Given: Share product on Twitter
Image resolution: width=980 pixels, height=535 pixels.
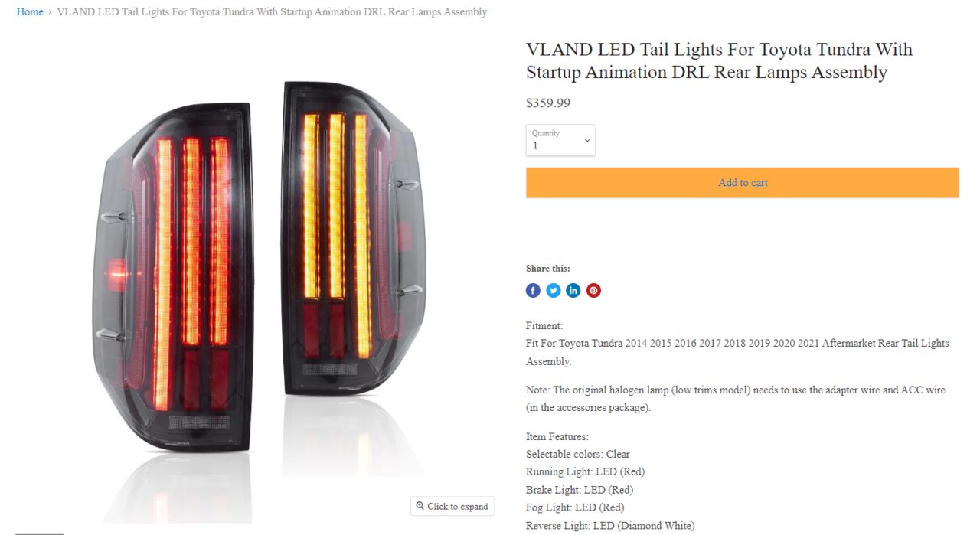Looking at the screenshot, I should pyautogui.click(x=554, y=291).
